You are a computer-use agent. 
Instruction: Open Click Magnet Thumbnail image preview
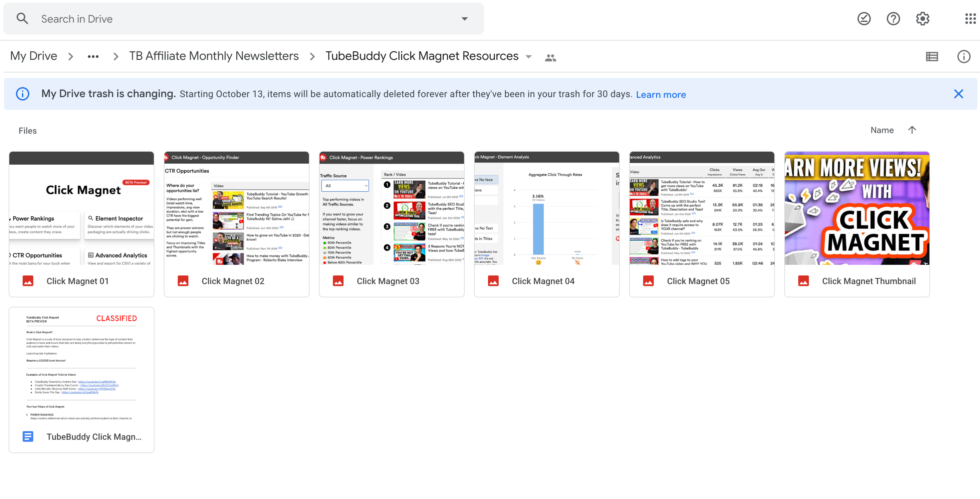(857, 208)
